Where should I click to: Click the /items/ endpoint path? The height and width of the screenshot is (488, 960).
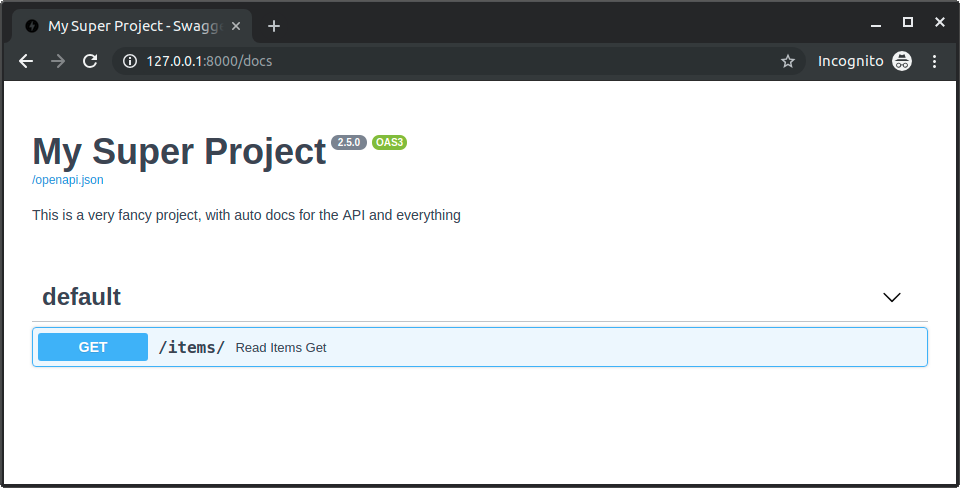click(x=191, y=347)
